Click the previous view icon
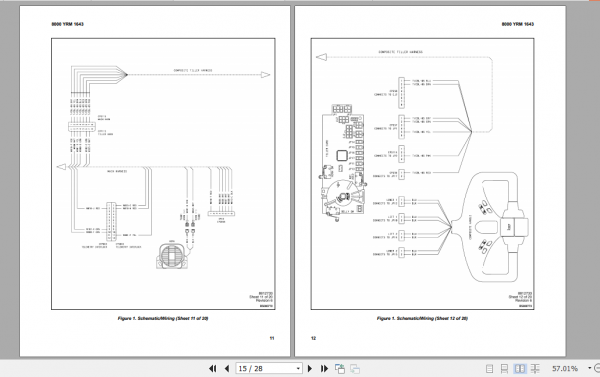The height and width of the screenshot is (377, 600). (x=339, y=369)
